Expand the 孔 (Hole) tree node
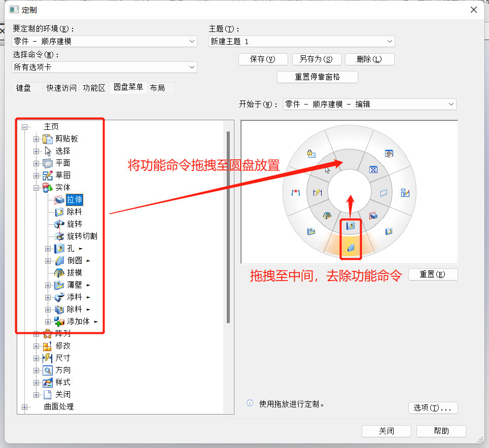Image resolution: width=489 pixels, height=448 pixels. click(x=48, y=248)
